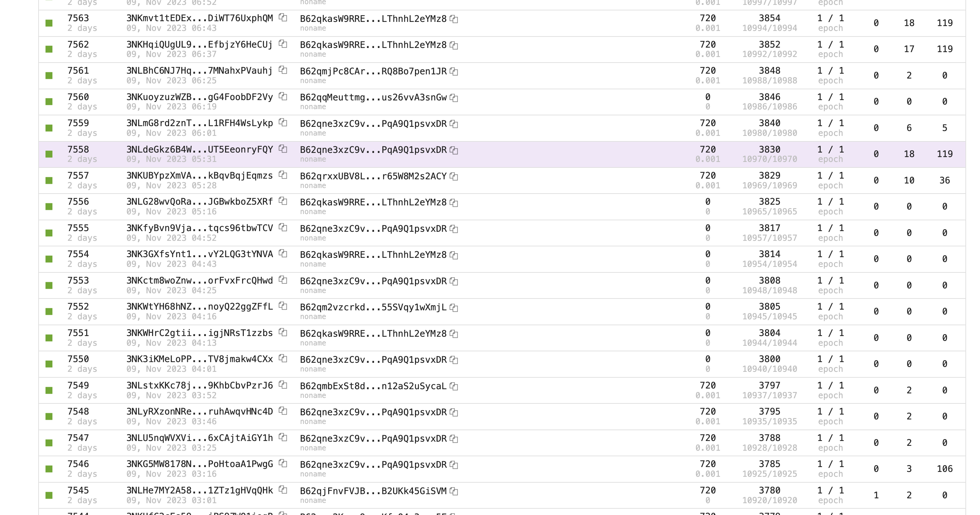Toggle the status indicator on row 7546
The width and height of the screenshot is (980, 515).
click(49, 469)
